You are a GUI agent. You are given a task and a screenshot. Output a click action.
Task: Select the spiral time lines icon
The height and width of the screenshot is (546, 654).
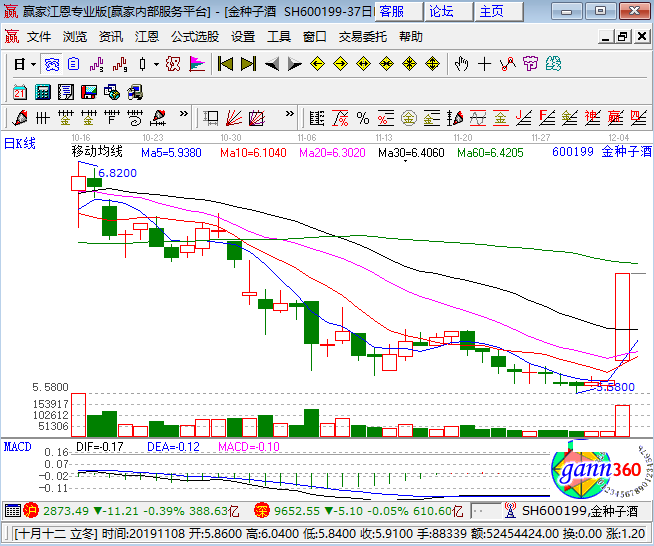click(x=134, y=118)
